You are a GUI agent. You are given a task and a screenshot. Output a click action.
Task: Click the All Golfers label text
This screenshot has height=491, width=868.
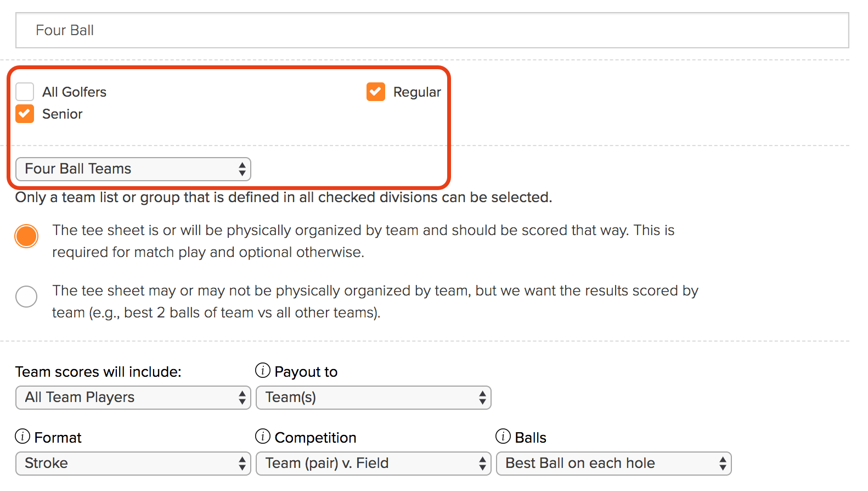pyautogui.click(x=74, y=92)
